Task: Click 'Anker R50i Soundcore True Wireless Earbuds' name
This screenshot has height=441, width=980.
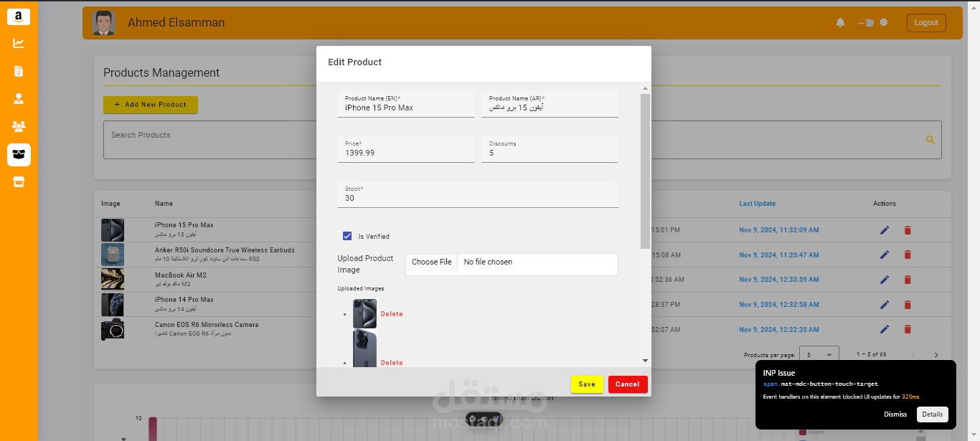Action: (225, 250)
